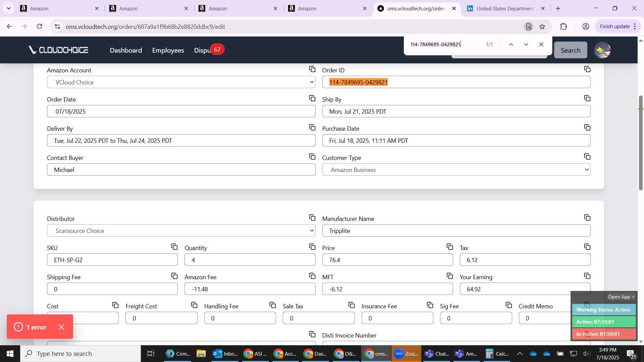Open a new browser tab
This screenshot has height=362, width=644.
[x=558, y=8]
